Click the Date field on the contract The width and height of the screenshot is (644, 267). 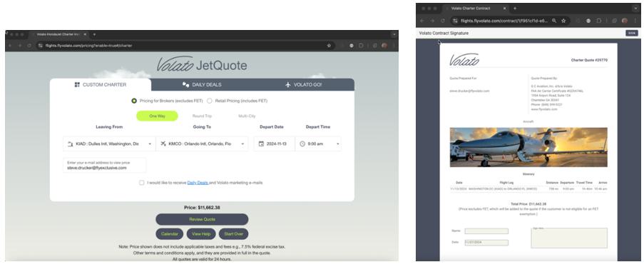(486, 243)
